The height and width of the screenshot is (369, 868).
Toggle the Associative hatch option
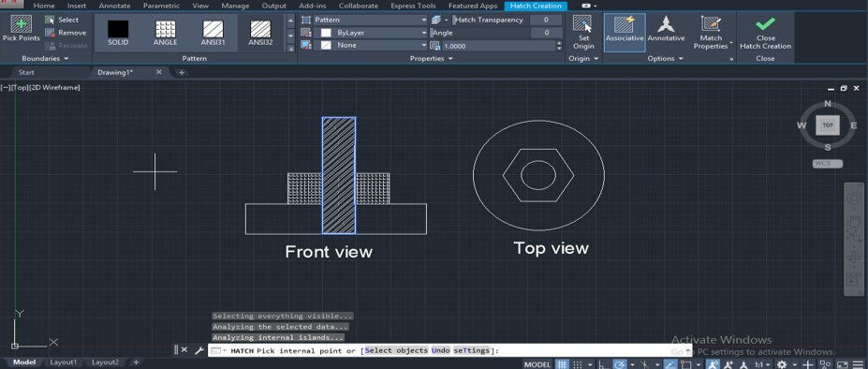coord(625,32)
